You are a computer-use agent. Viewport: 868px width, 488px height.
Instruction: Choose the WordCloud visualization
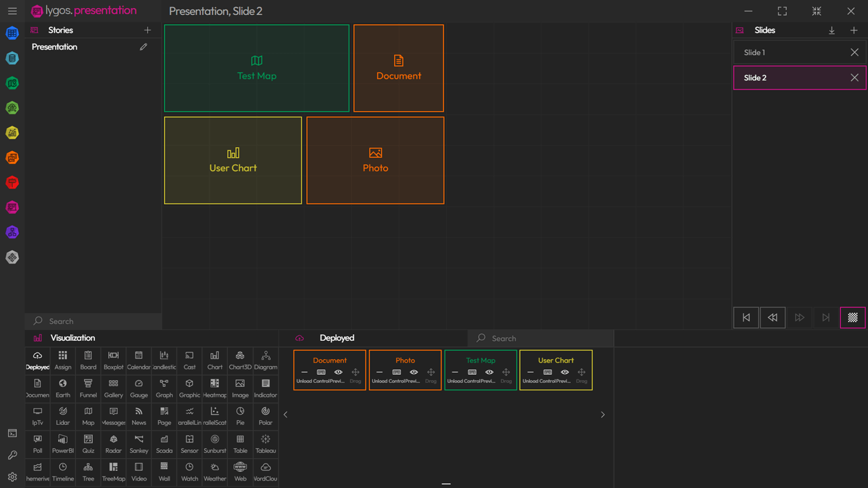point(265,471)
